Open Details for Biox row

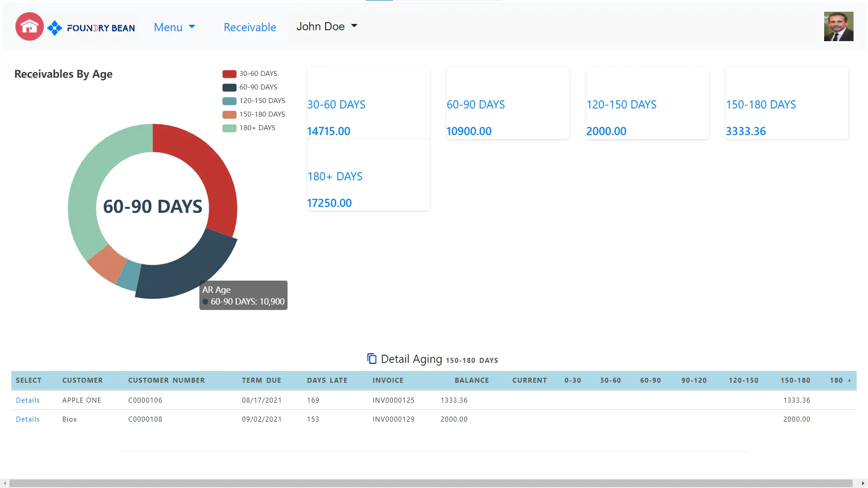pyautogui.click(x=28, y=419)
